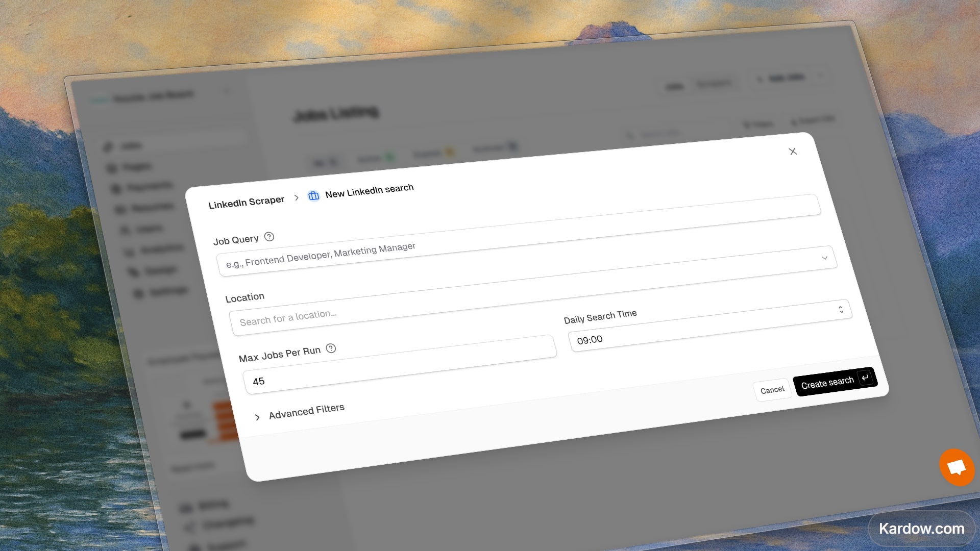Click the New LinkedIn search breadcrumb title
This screenshot has width=980, height=551.
click(369, 191)
